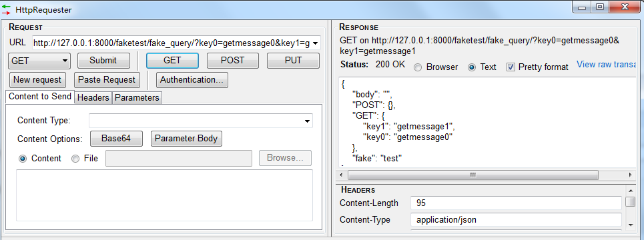Click the Base64 content option button
This screenshot has width=644, height=240.
click(x=116, y=139)
